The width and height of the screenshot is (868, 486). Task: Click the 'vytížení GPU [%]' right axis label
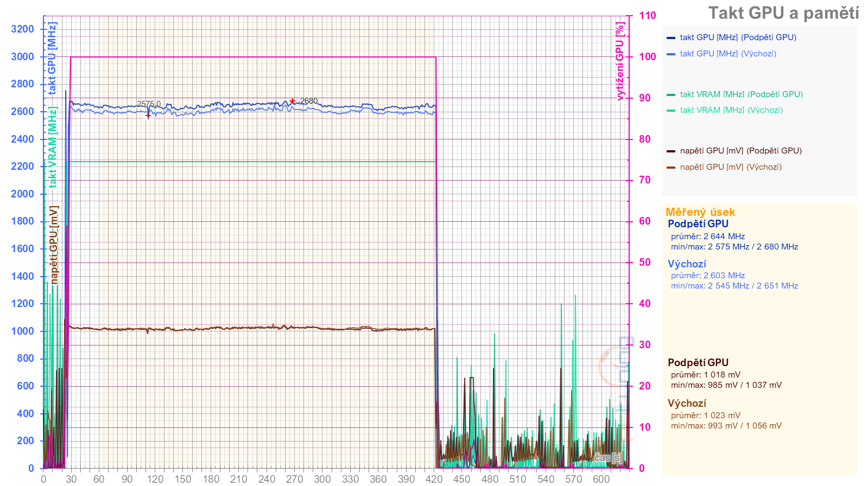[x=620, y=61]
